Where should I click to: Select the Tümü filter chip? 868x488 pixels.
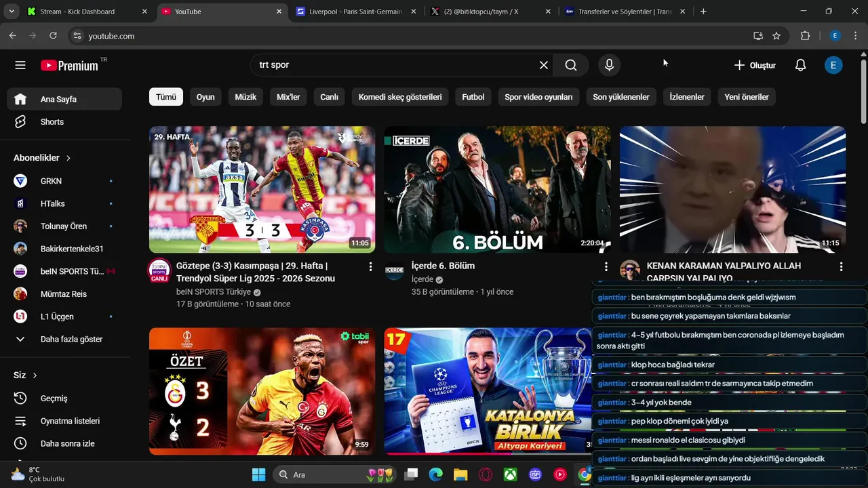[x=166, y=97]
